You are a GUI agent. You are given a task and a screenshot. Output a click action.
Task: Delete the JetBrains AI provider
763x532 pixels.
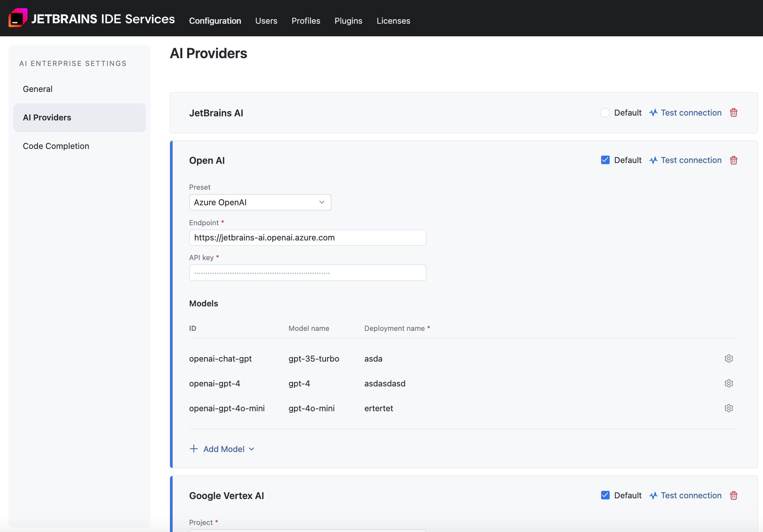coord(734,113)
